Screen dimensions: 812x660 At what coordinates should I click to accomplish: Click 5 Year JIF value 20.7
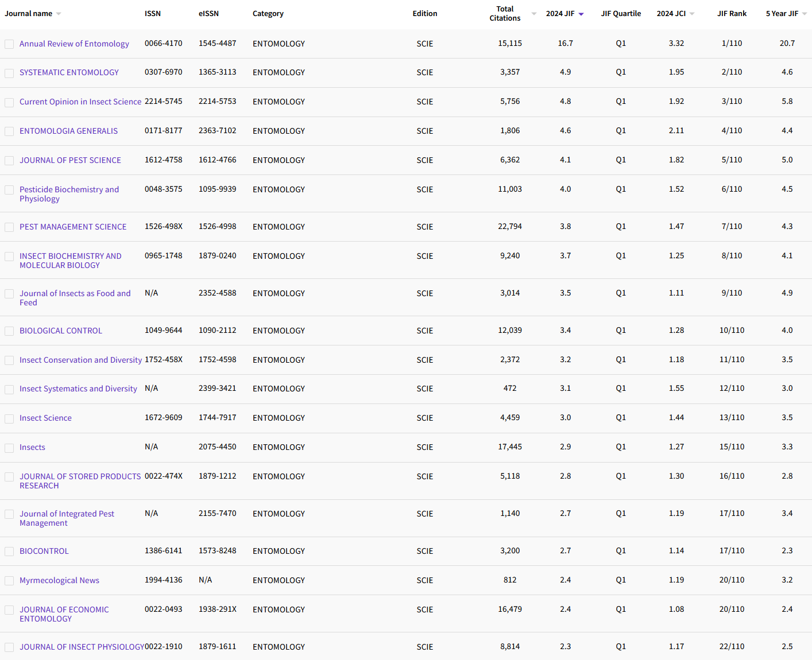787,43
